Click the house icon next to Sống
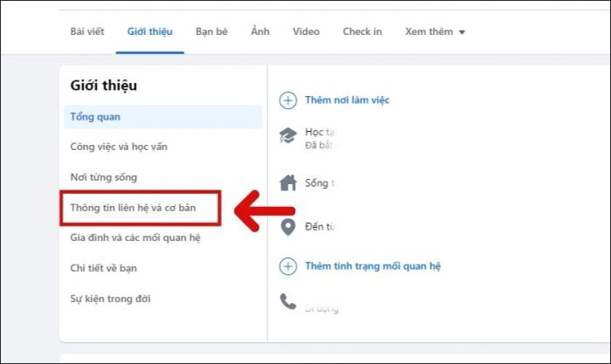Screen dimensions: 611x364 point(288,182)
